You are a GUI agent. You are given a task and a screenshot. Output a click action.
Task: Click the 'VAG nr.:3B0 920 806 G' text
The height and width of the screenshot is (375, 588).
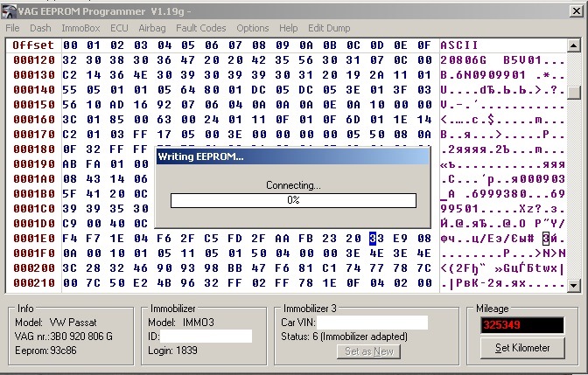(64, 337)
